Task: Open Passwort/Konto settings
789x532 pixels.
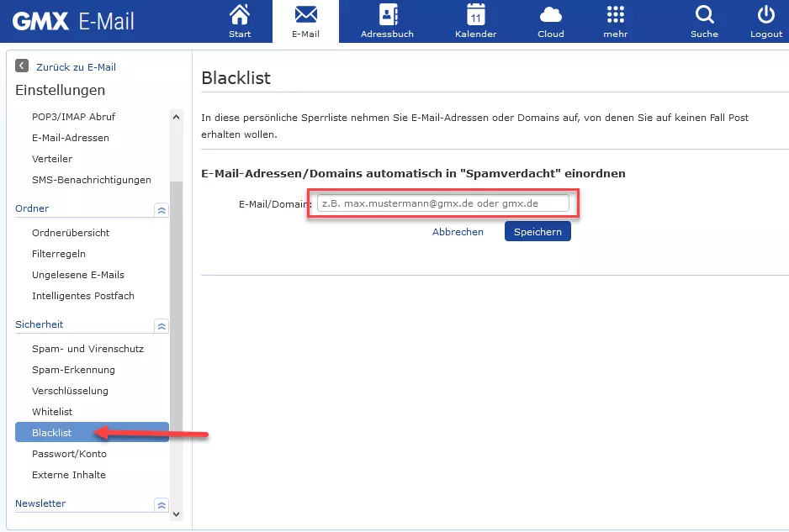Action: [69, 454]
